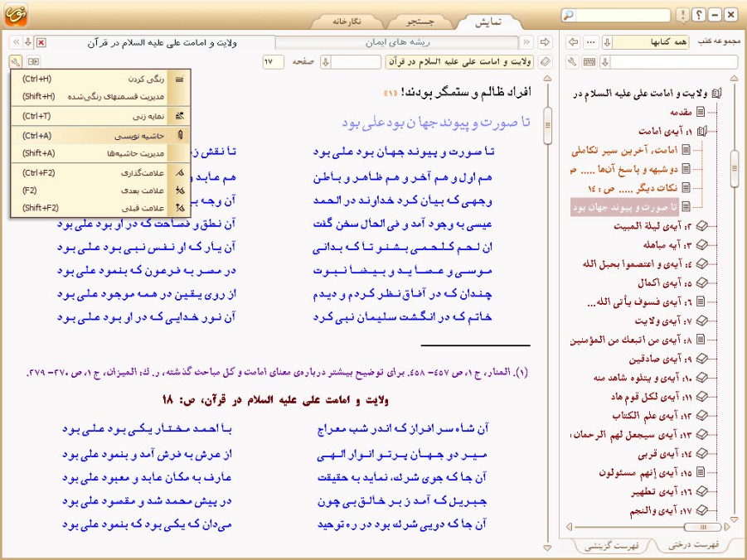The image size is (747, 560).
Task: Switch to the نمایش tab
Action: [x=487, y=22]
